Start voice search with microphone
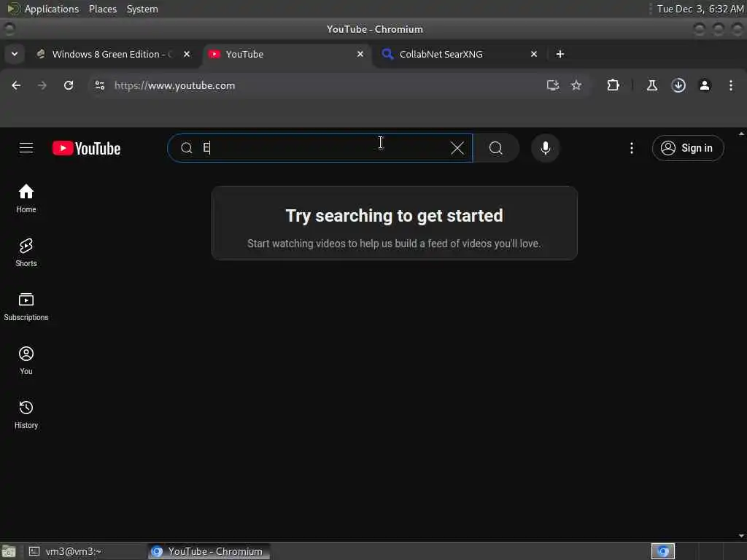Viewport: 747px width, 560px height. pyautogui.click(x=546, y=148)
